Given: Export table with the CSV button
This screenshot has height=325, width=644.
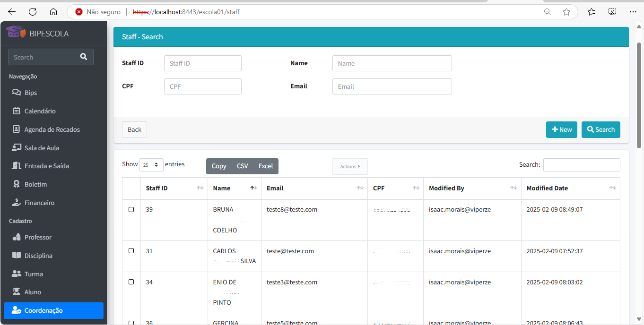Looking at the screenshot, I should click(x=242, y=166).
